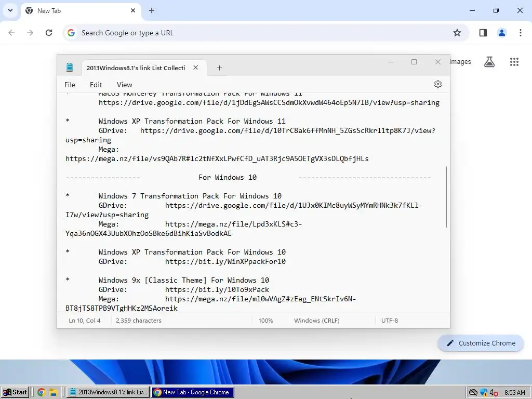Click the mega.nz/file/Lpd3xKLS link text

pyautogui.click(x=233, y=224)
